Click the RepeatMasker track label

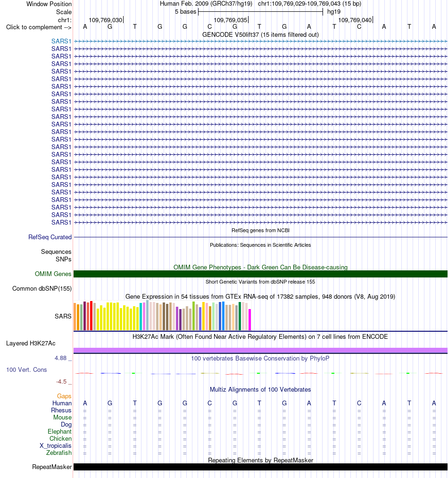[x=52, y=467]
